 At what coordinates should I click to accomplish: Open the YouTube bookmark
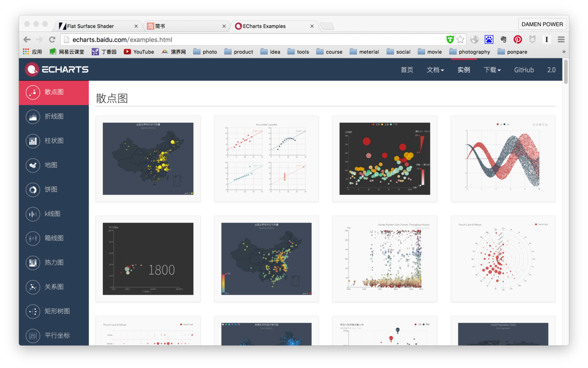139,52
